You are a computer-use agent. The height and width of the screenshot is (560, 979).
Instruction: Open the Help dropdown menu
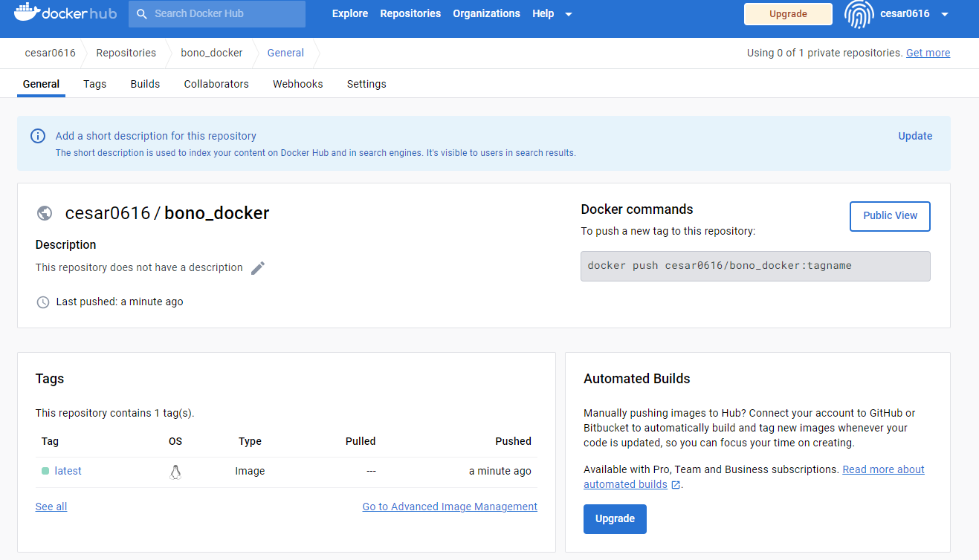coord(549,13)
